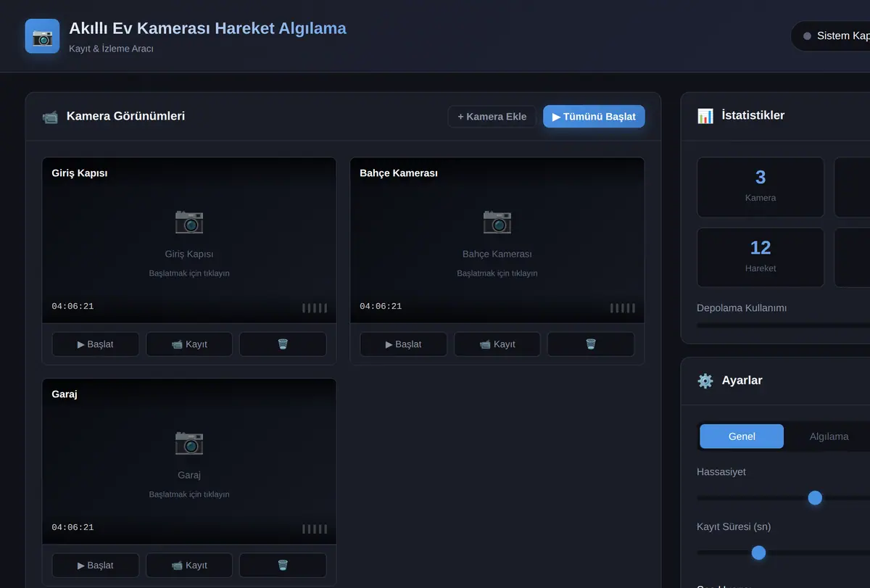
Task: Start the Giriş Kapısı camera with Başlat
Action: click(96, 344)
